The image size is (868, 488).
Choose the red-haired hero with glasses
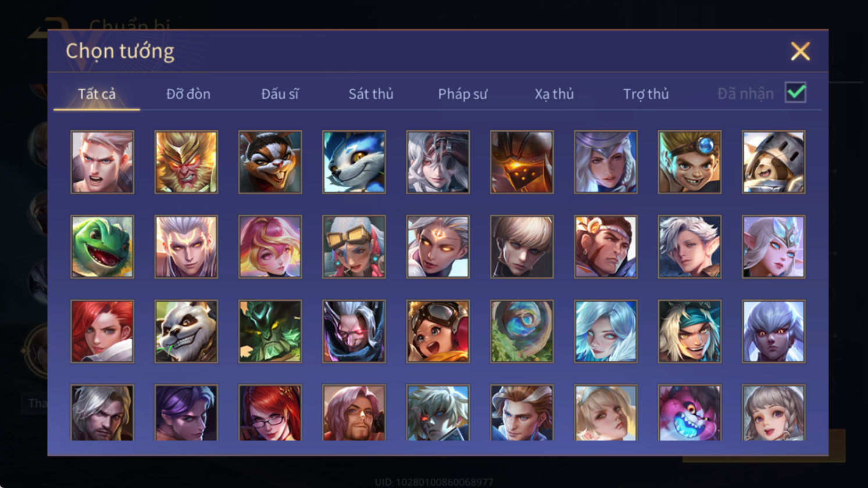270,413
